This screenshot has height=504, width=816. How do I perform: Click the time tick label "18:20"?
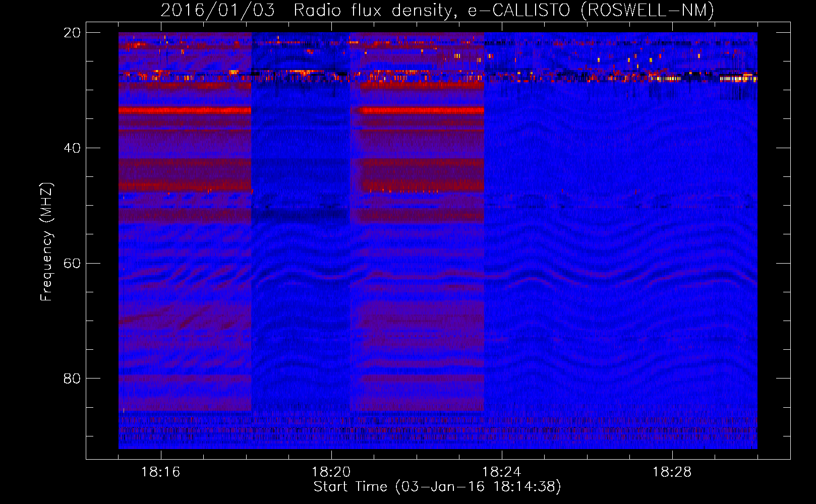pyautogui.click(x=331, y=472)
